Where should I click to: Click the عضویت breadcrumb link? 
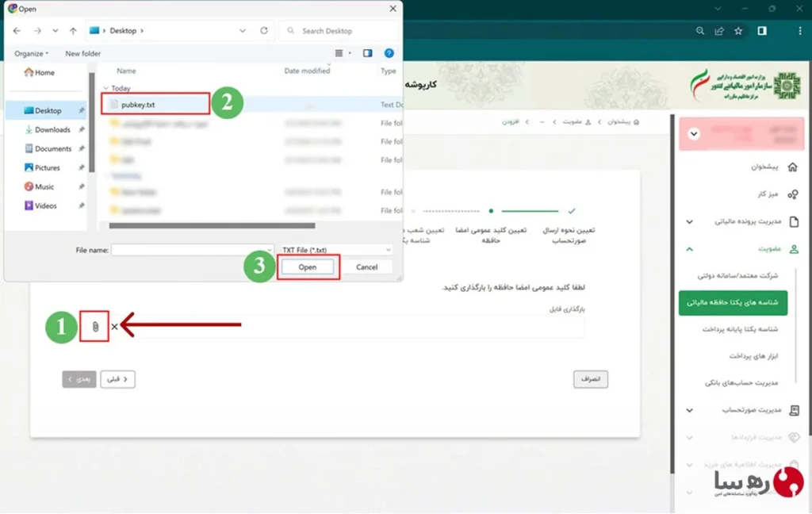576,122
